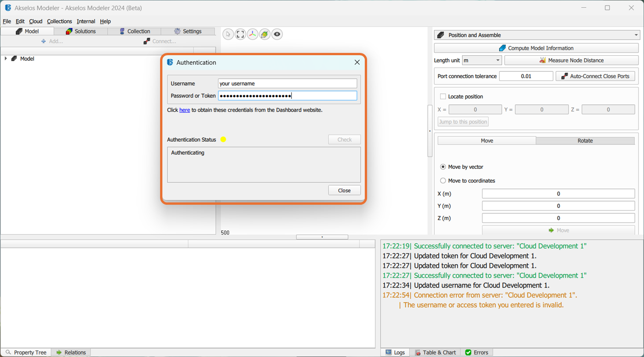Switch to the Model tab
This screenshot has height=357, width=644.
click(27, 31)
